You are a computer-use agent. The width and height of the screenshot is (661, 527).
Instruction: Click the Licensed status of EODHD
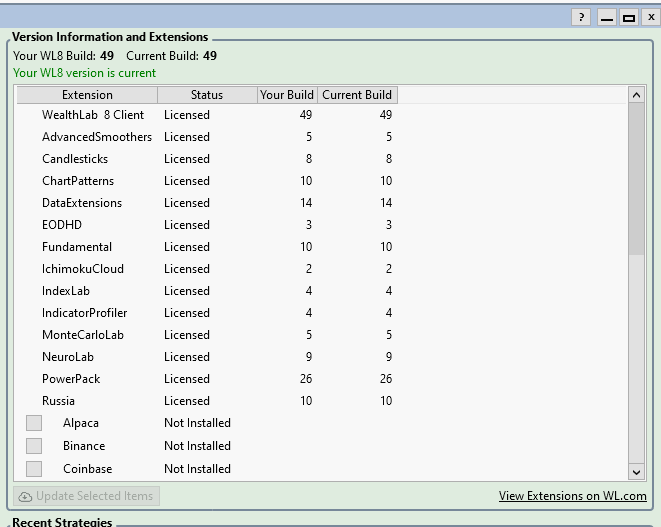pos(187,225)
